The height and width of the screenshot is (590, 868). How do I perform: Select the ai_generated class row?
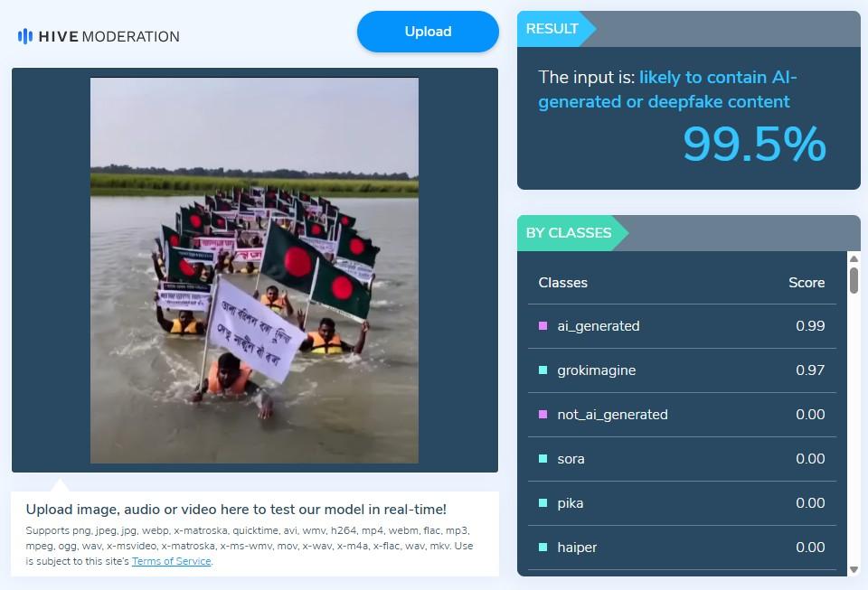click(x=682, y=326)
